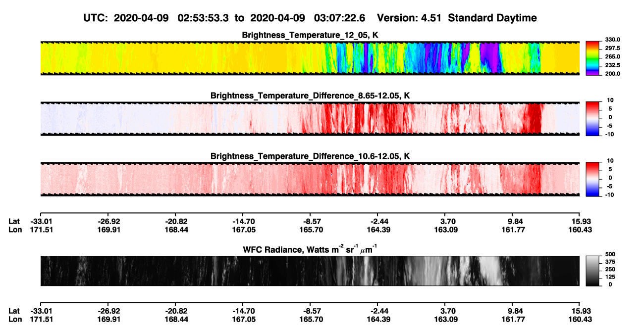
Task: Select the WFC Radiance grayscale image strip
Action: point(310,271)
